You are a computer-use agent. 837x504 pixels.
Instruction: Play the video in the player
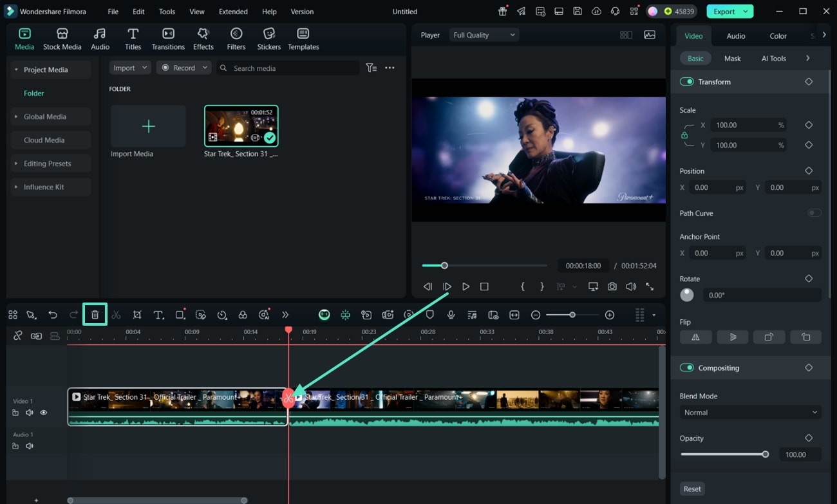tap(466, 286)
